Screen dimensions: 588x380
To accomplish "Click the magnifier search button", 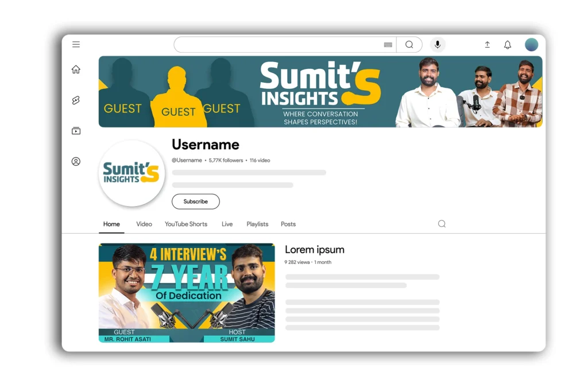I will tap(409, 45).
